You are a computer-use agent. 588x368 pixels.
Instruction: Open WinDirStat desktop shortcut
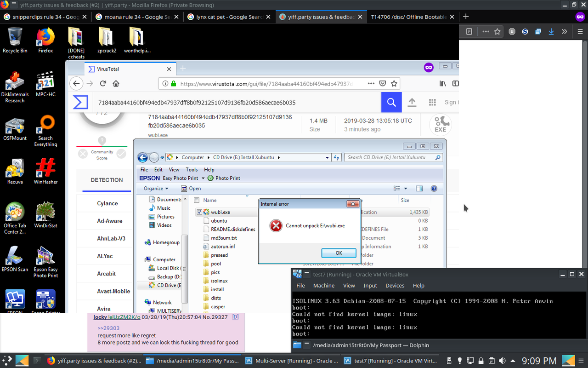point(45,215)
